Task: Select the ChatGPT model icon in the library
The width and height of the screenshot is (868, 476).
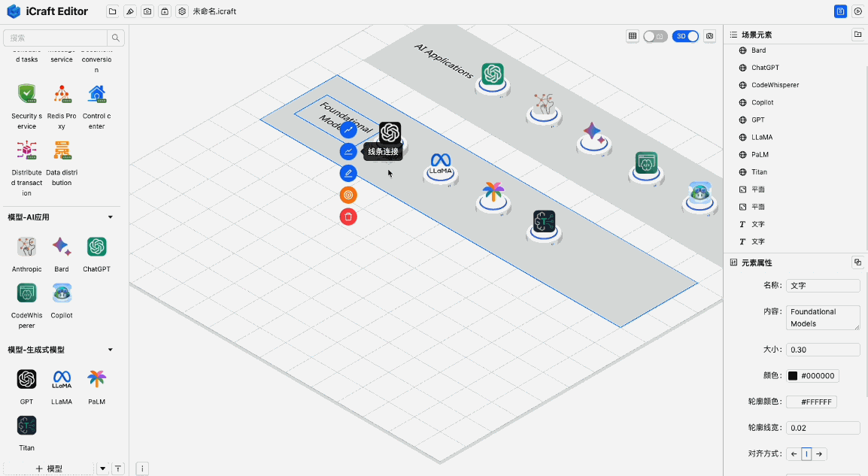Action: click(96, 247)
